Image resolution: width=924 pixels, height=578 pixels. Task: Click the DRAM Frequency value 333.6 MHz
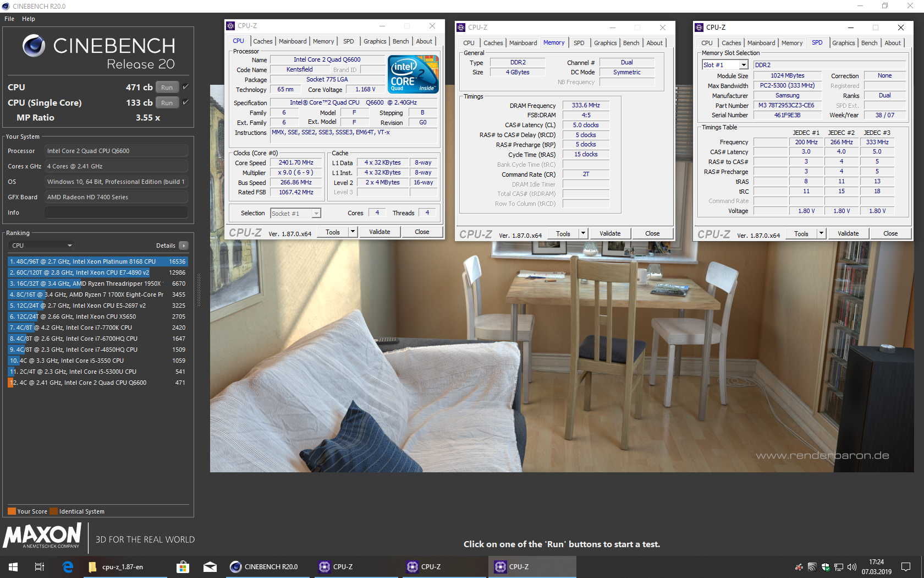(586, 105)
